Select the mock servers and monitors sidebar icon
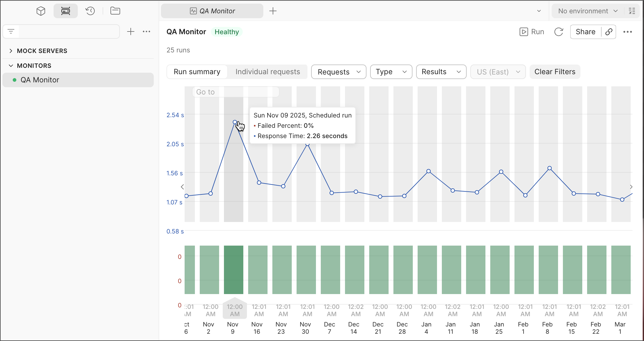644x341 pixels. point(66,11)
